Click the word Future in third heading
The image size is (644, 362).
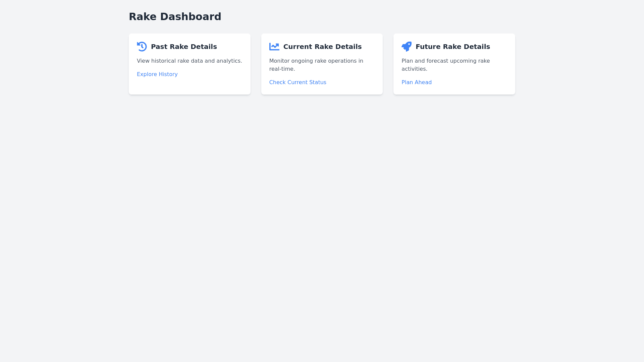coord(428,47)
